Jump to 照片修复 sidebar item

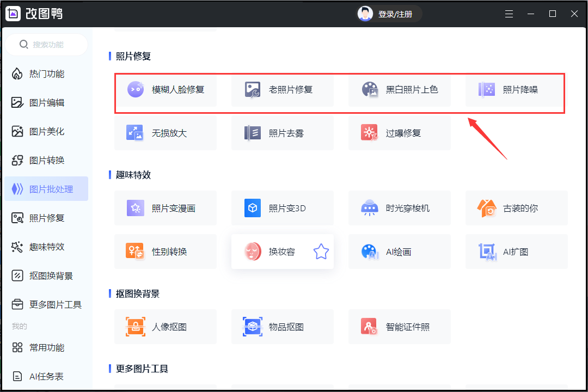click(x=46, y=218)
